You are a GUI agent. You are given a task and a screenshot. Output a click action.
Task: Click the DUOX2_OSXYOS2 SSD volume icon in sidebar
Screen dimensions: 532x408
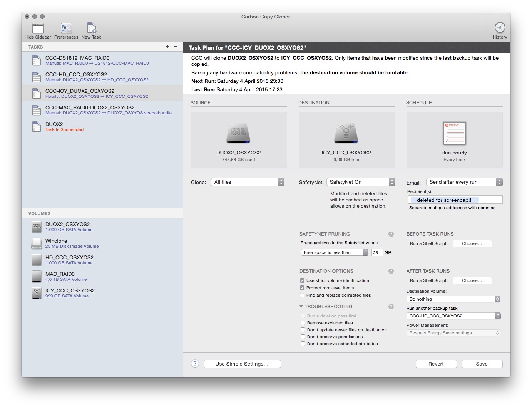click(x=37, y=227)
